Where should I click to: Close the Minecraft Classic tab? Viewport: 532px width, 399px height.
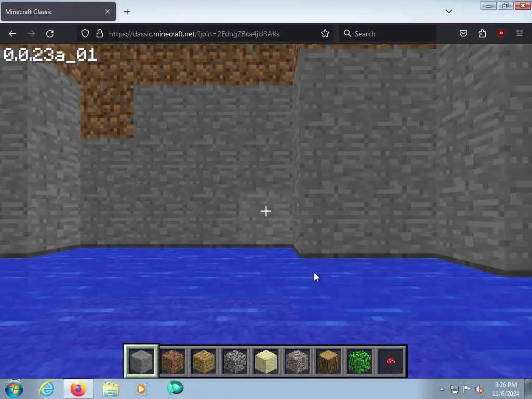[108, 11]
